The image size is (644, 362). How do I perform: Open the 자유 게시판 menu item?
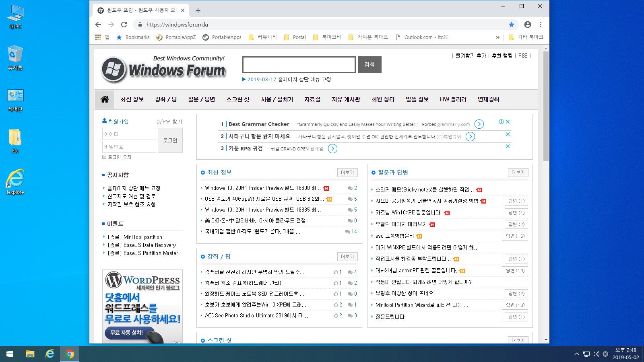coord(346,99)
